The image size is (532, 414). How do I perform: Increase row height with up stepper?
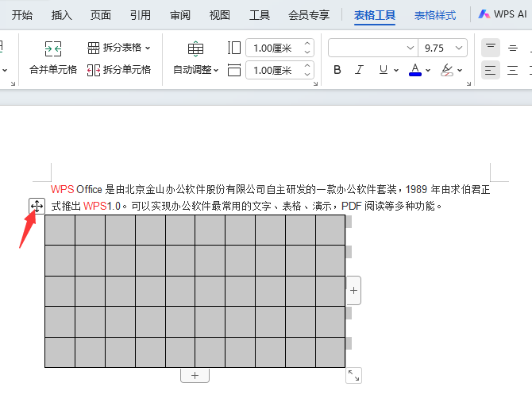[x=307, y=44]
